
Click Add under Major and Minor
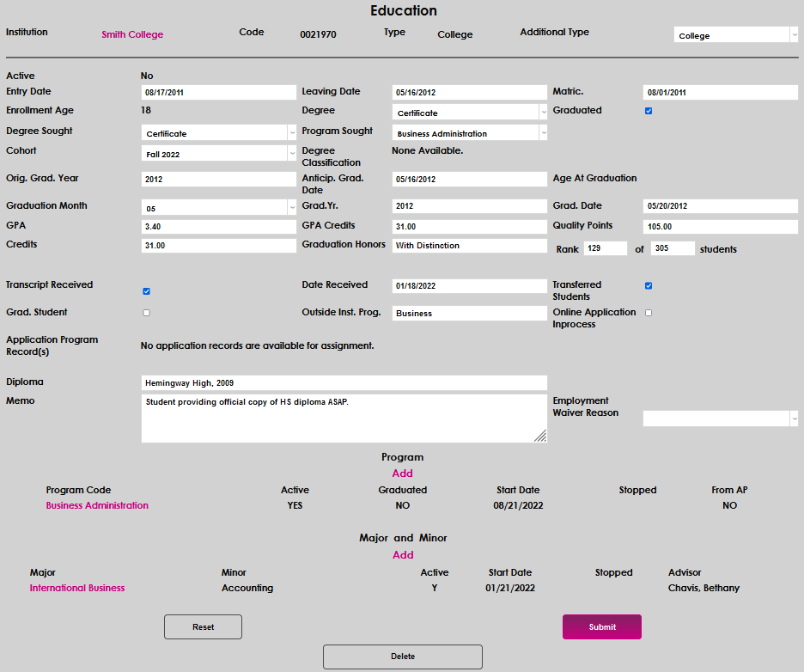point(403,555)
